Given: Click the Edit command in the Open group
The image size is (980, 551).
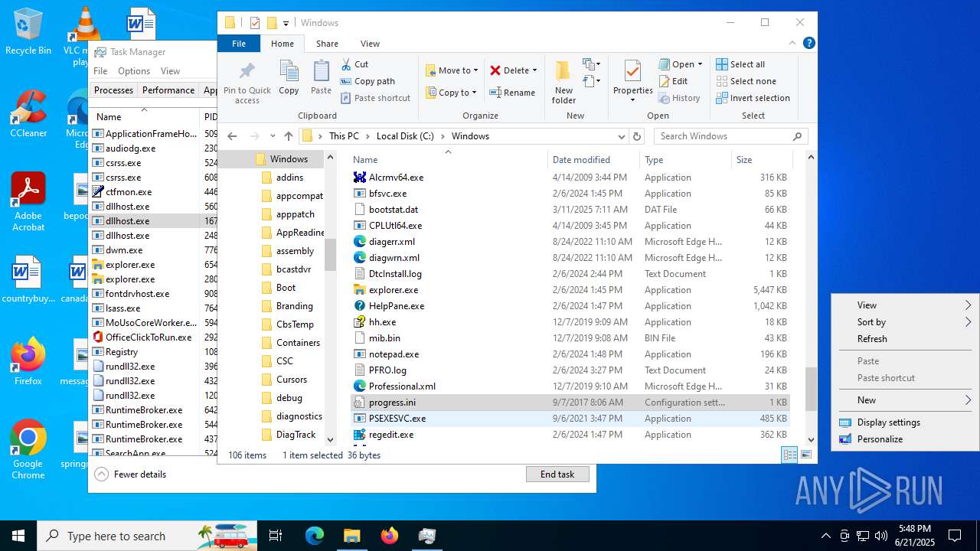Looking at the screenshot, I should coord(672,81).
